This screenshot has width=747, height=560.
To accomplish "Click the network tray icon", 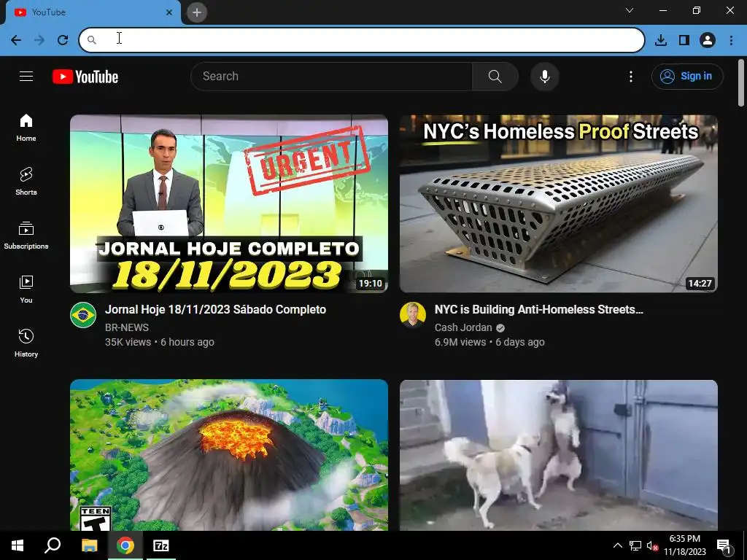I will (635, 545).
